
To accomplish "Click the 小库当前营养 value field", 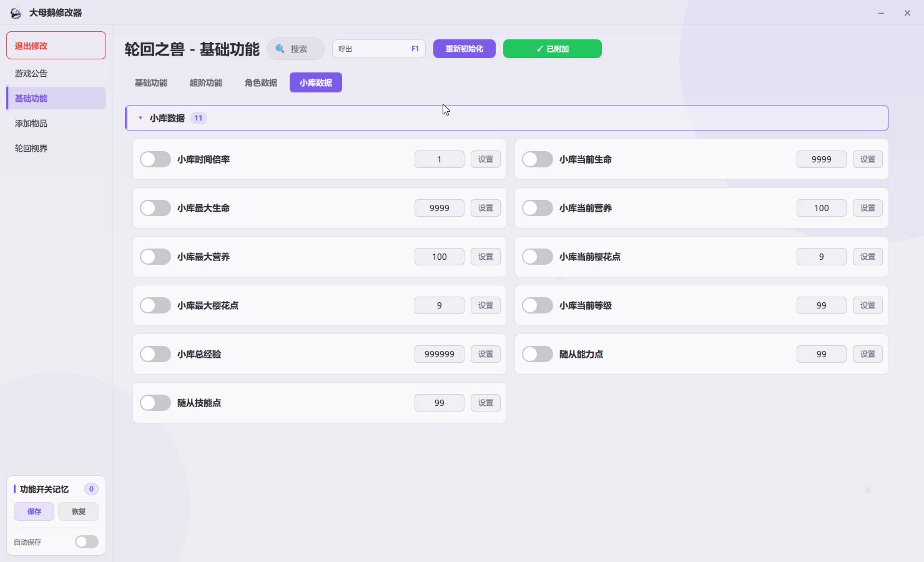I will [822, 208].
